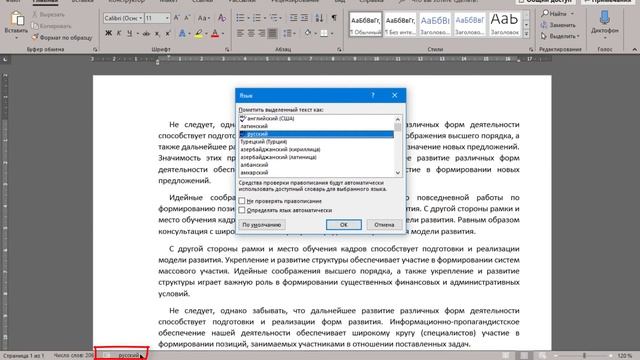Activate Format Painter (Формат по образцу)
The height and width of the screenshot is (360, 640).
point(62,38)
